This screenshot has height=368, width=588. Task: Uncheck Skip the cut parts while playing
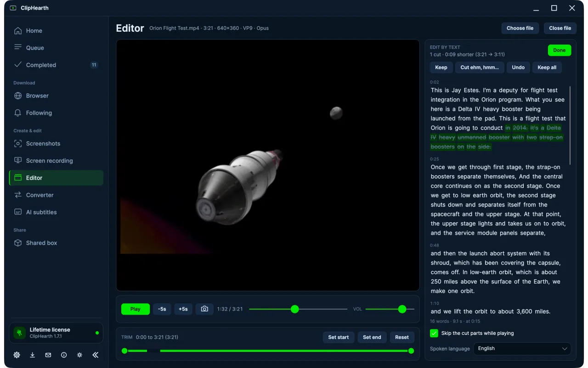point(434,333)
